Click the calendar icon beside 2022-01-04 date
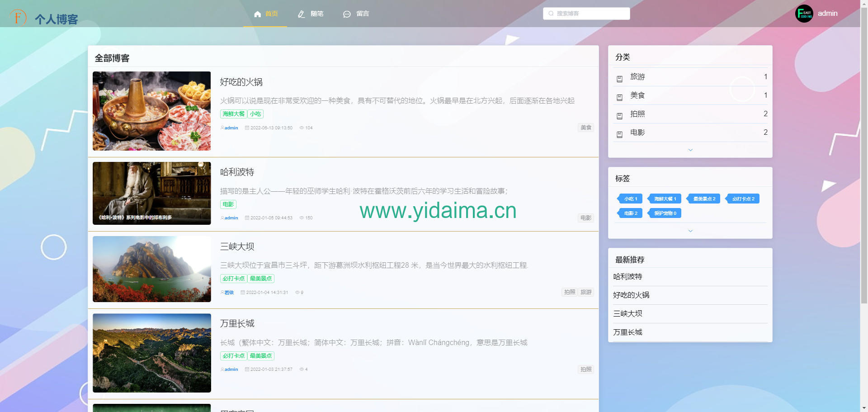Viewport: 868px width, 412px height. coord(243,293)
